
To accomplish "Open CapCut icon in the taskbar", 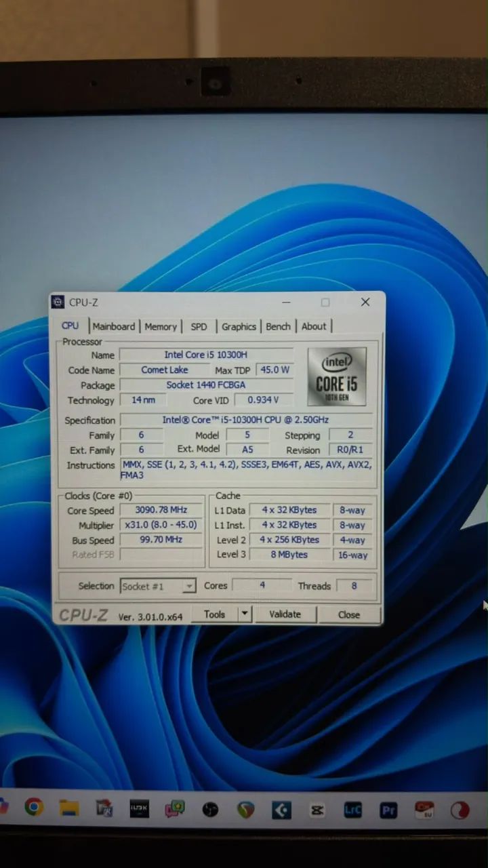I will [317, 810].
